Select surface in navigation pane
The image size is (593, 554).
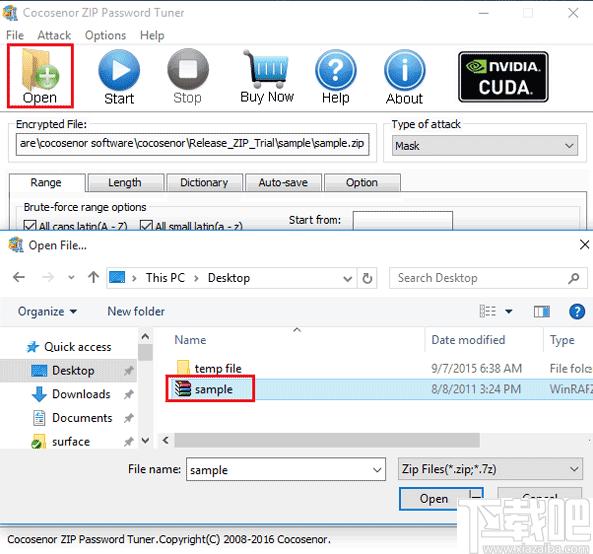(61, 441)
